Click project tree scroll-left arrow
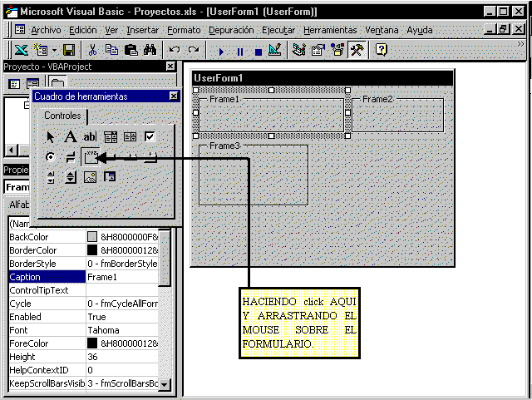The width and height of the screenshot is (532, 400). [11, 150]
